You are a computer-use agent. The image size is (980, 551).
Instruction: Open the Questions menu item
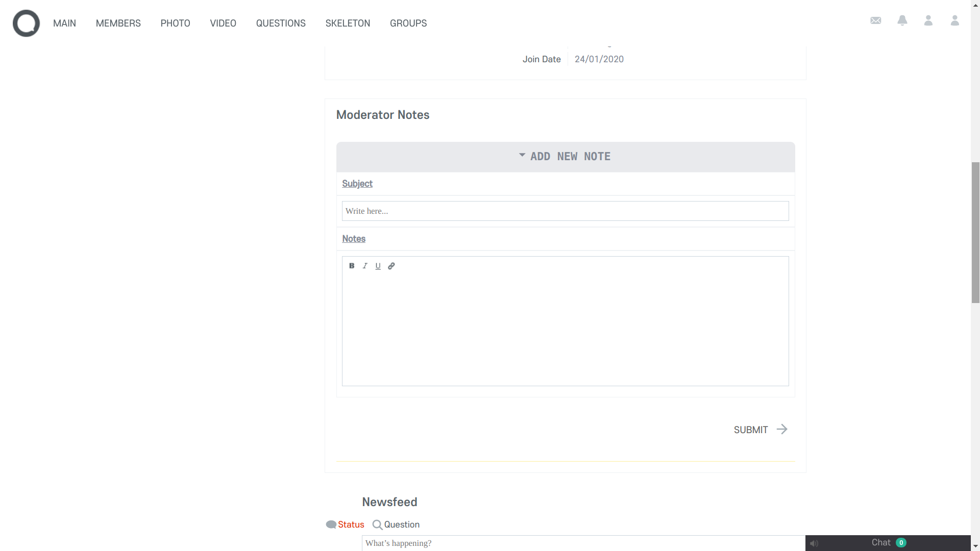pyautogui.click(x=281, y=23)
